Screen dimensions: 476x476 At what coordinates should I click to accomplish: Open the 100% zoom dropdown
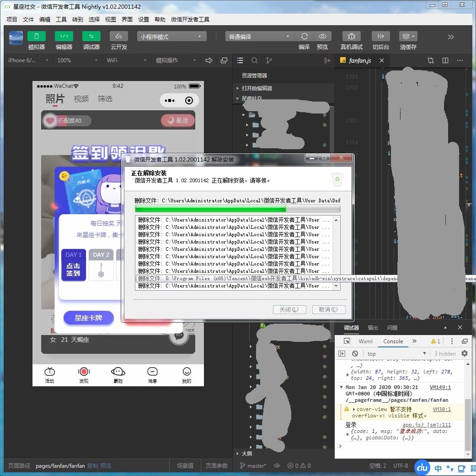[77, 60]
